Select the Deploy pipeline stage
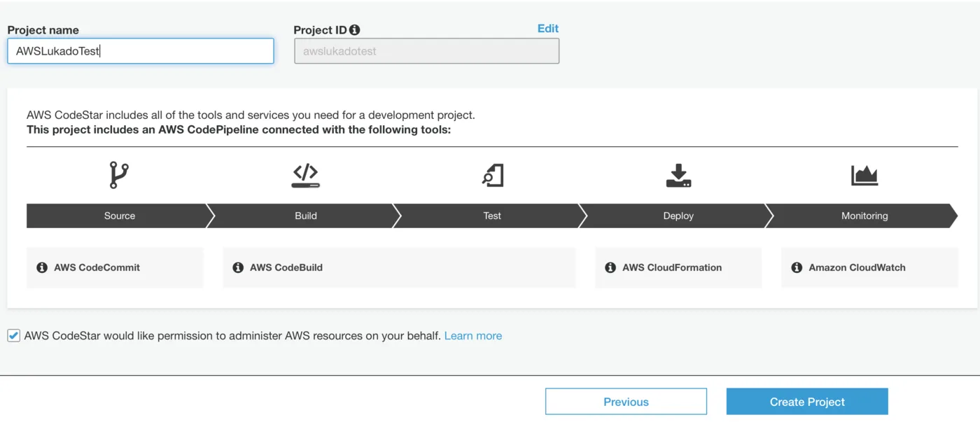This screenshot has height=422, width=980. point(678,216)
